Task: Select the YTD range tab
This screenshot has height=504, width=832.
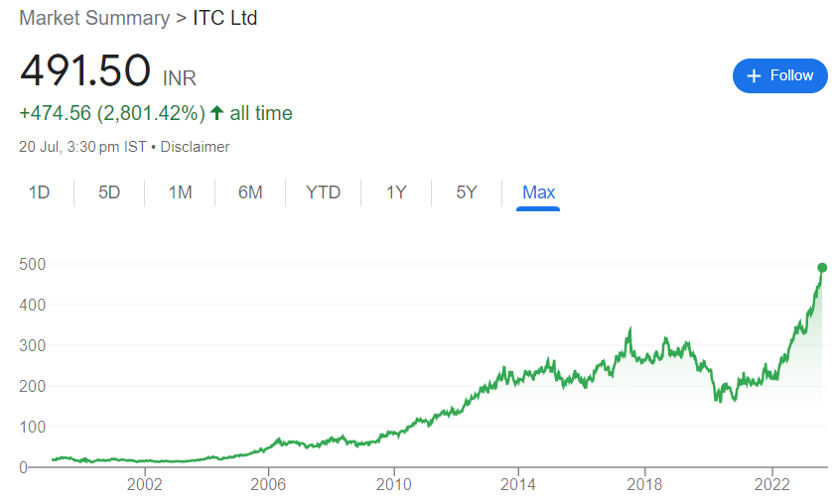Action: coord(323,192)
